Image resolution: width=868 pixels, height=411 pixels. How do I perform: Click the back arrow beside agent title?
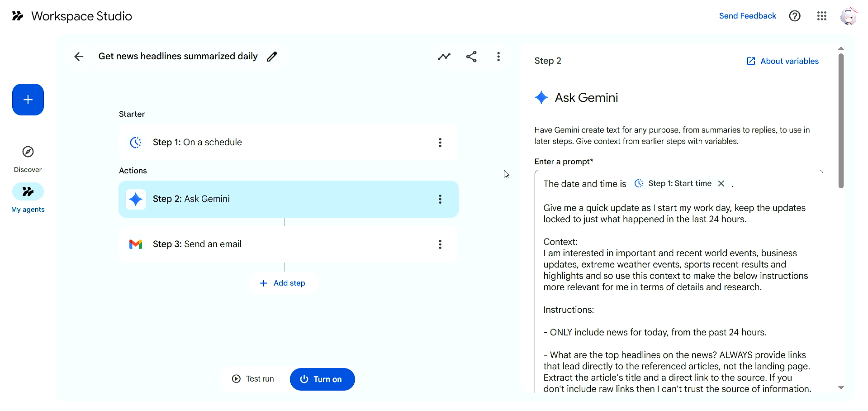pos(79,57)
